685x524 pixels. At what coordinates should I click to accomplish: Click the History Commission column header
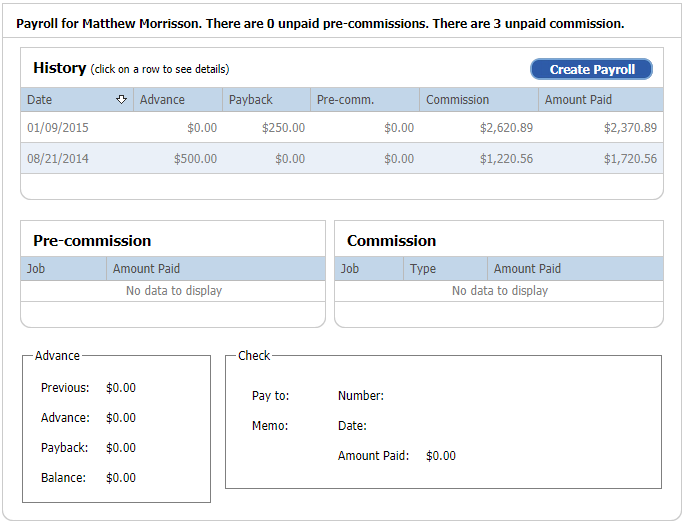pyautogui.click(x=479, y=100)
